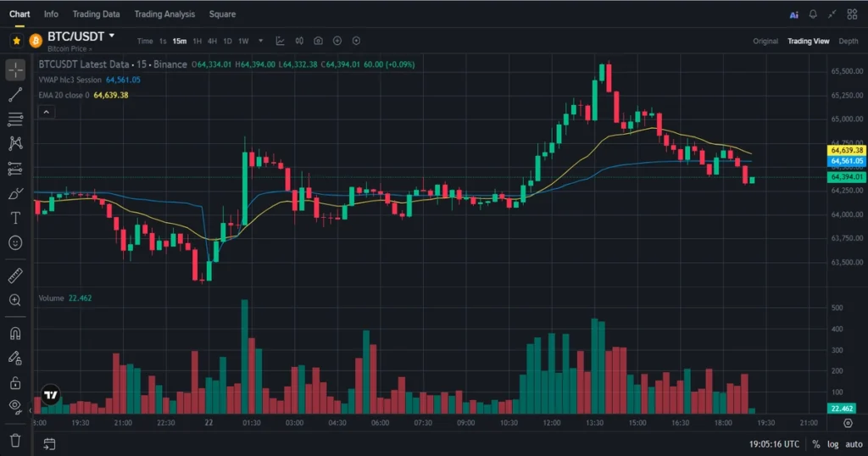Click the circled plus add icon
This screenshot has width=868, height=456.
point(337,41)
